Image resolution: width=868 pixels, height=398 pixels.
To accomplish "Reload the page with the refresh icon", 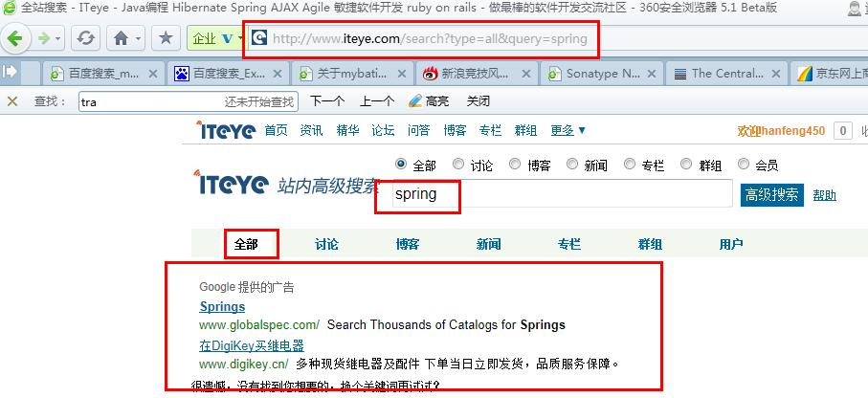I will (85, 38).
